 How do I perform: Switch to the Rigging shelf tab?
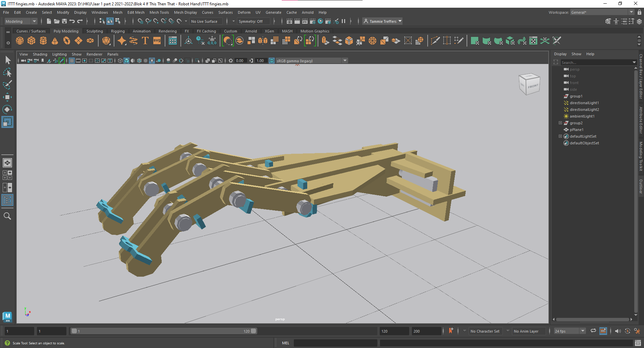coord(118,31)
